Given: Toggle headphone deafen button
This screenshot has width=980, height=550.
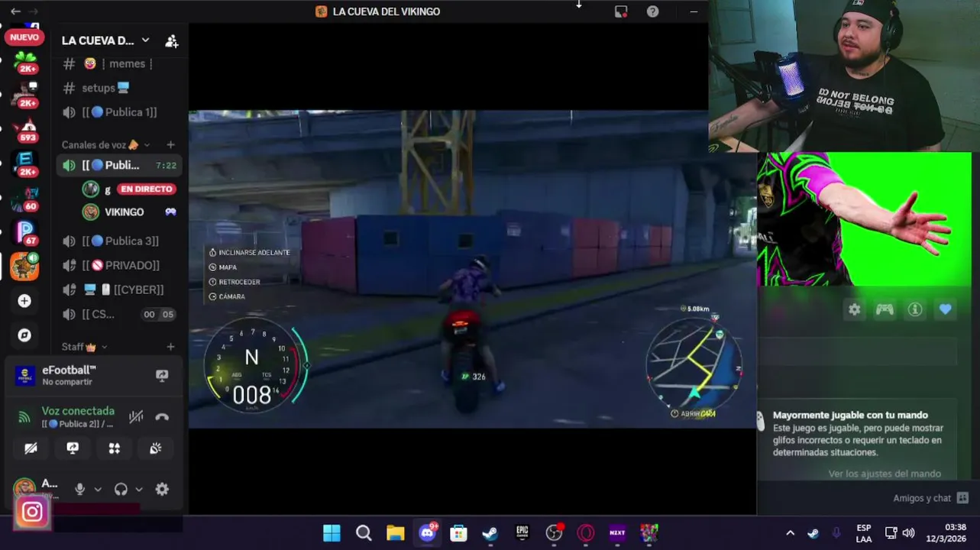Looking at the screenshot, I should point(121,489).
